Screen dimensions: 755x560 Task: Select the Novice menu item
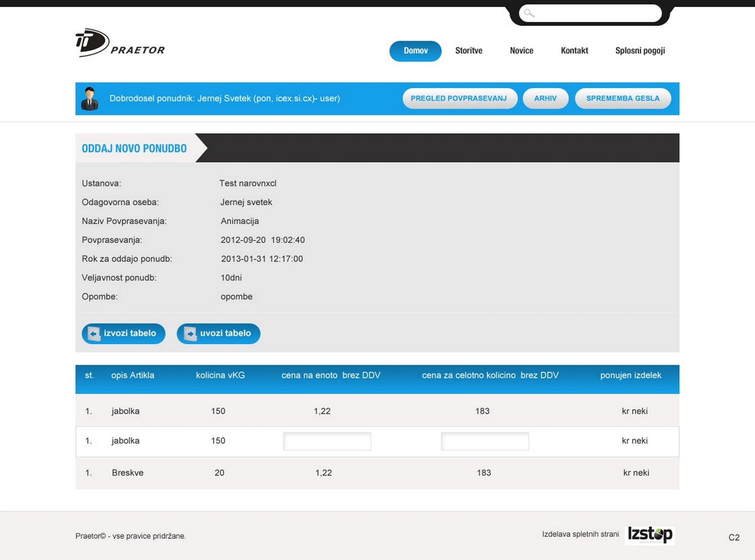521,51
